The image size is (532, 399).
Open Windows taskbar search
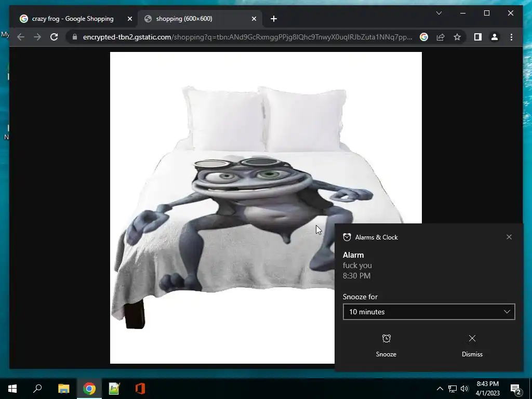[37, 389]
